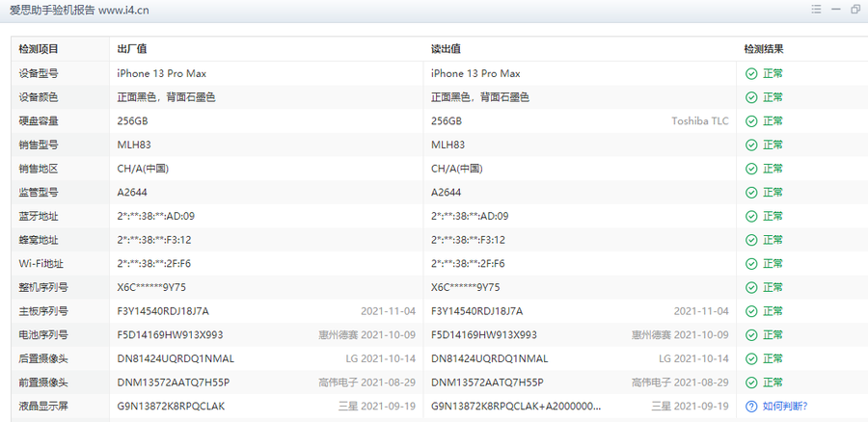Click green check icon for 蓝牙地址 row
The width and height of the screenshot is (868, 422).
click(751, 216)
